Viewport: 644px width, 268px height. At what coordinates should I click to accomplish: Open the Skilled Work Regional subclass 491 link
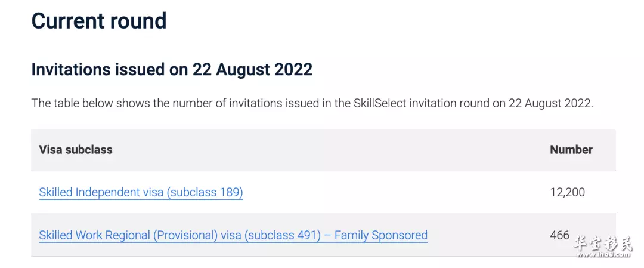(x=233, y=235)
